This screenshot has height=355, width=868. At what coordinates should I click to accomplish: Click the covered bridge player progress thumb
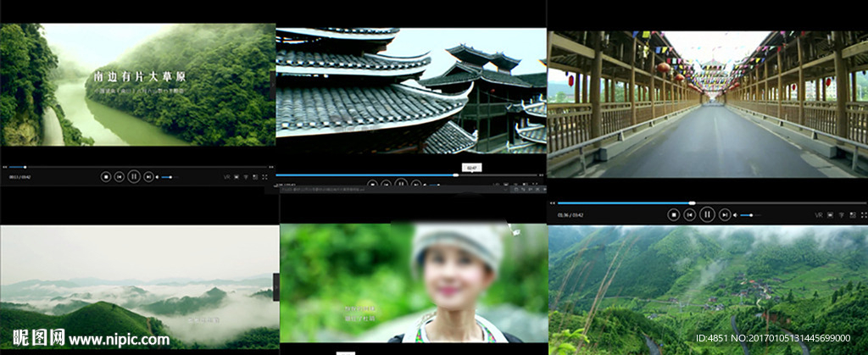tap(692, 203)
